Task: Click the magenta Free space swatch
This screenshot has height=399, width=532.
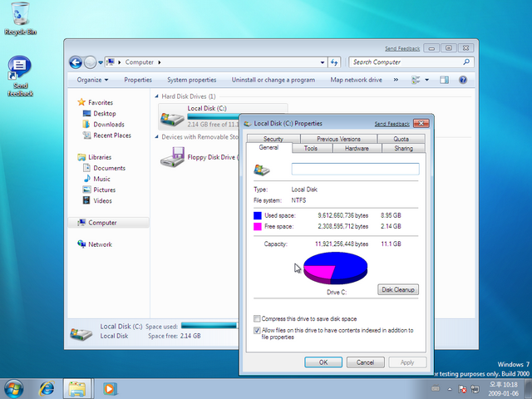Action: coord(258,226)
